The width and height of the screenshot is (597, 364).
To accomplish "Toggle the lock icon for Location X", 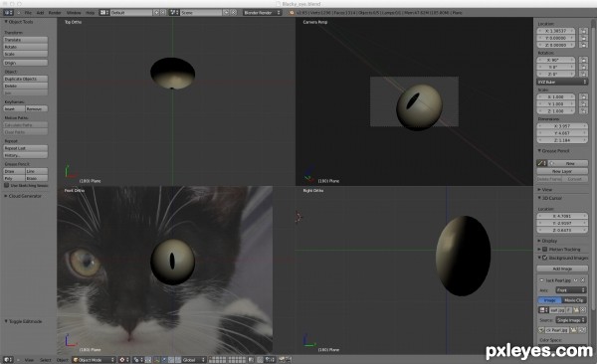I will pos(583,31).
